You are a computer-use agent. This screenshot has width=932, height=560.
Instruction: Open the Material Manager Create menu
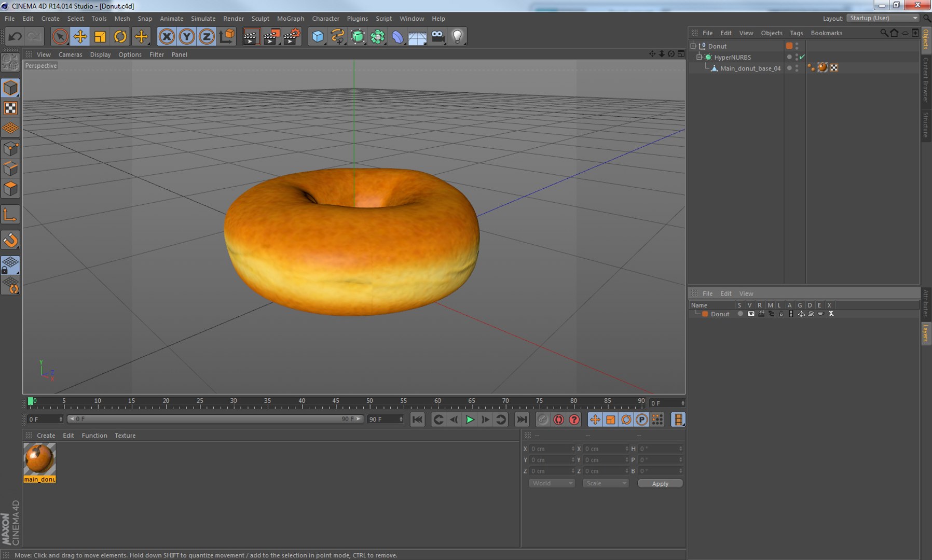click(46, 436)
